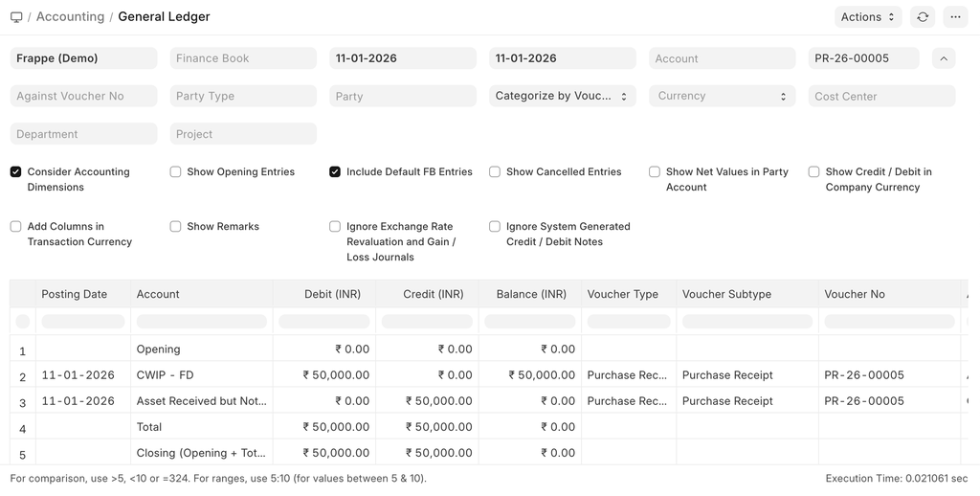This screenshot has height=496, width=980.
Task: Click the desk home icon in breadcrumb
Action: click(x=16, y=17)
